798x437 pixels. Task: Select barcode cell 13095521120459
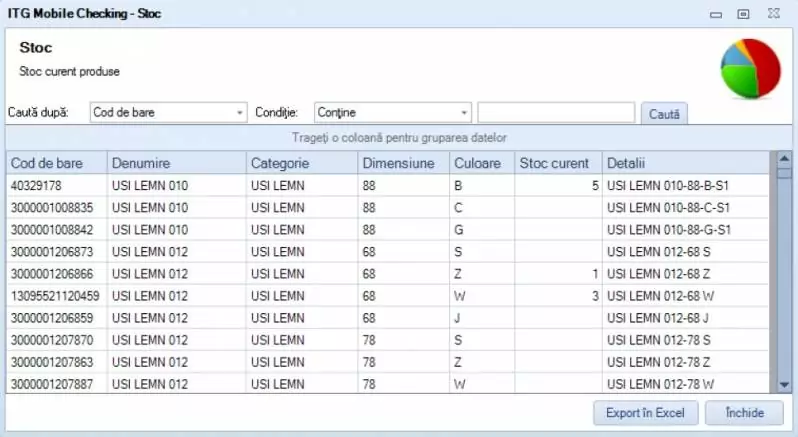pyautogui.click(x=57, y=296)
